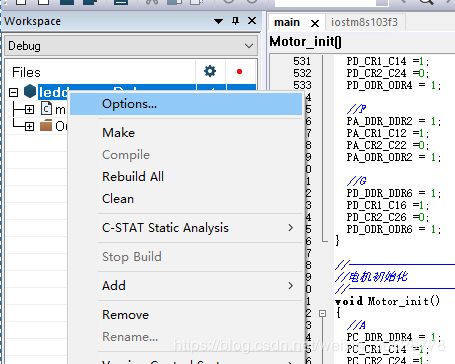Open the Workspace panel dropdown arrow
The height and width of the screenshot is (364, 455).
(x=218, y=22)
